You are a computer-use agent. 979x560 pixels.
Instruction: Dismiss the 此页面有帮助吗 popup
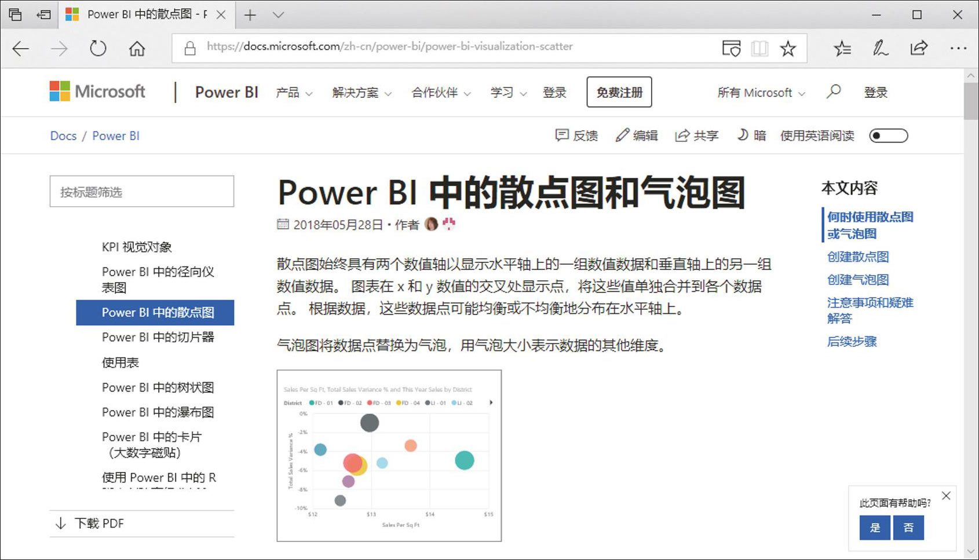click(946, 496)
